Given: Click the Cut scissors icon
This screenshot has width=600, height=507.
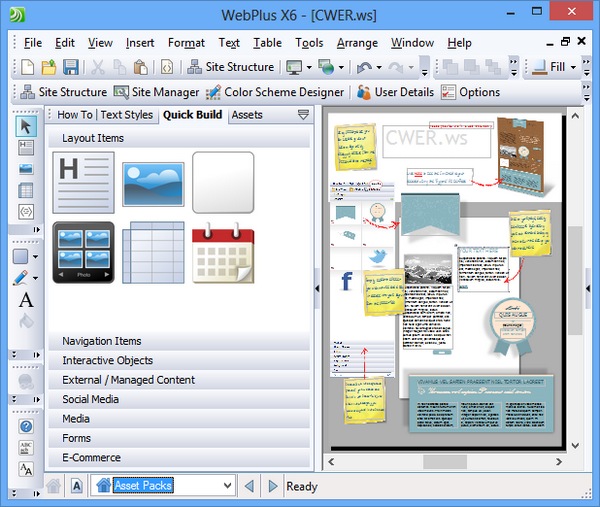Looking at the screenshot, I should coord(98,67).
